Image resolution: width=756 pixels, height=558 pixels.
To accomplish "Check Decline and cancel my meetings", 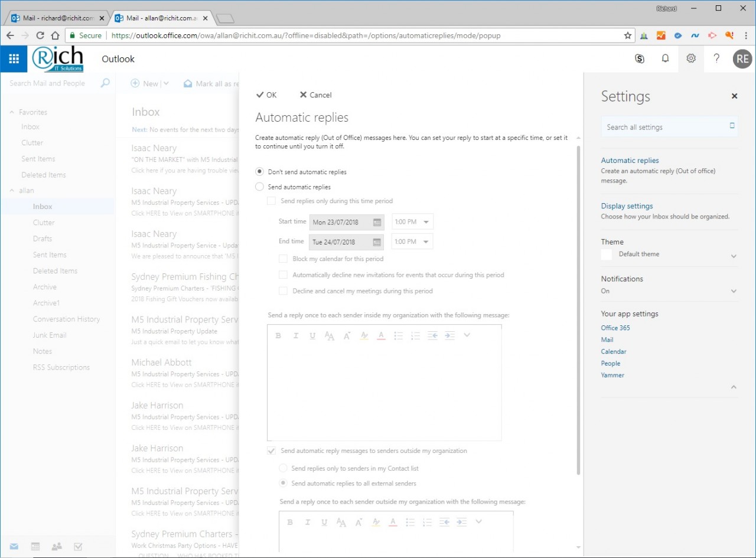I will [x=283, y=291].
